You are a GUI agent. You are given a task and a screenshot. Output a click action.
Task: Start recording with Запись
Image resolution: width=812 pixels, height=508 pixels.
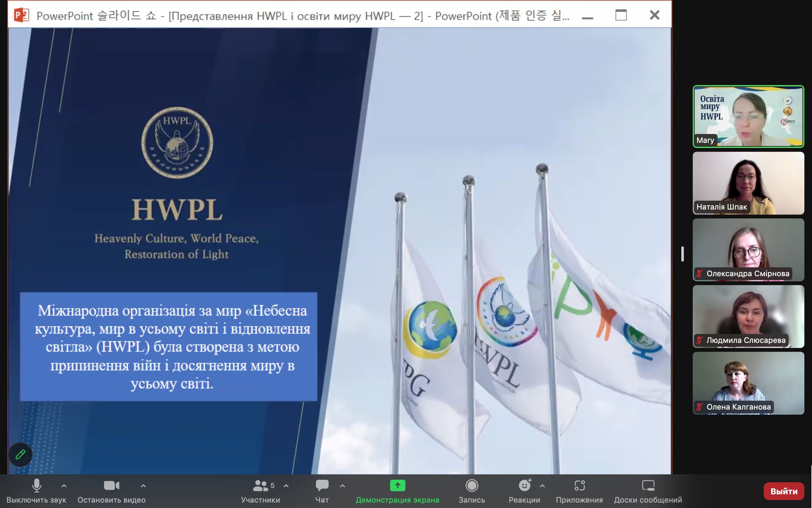coord(472,491)
